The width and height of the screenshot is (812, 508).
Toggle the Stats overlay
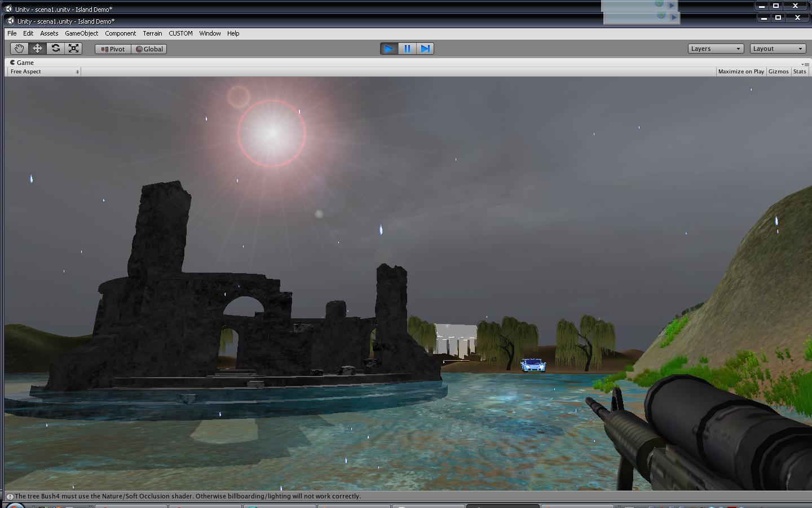point(800,72)
